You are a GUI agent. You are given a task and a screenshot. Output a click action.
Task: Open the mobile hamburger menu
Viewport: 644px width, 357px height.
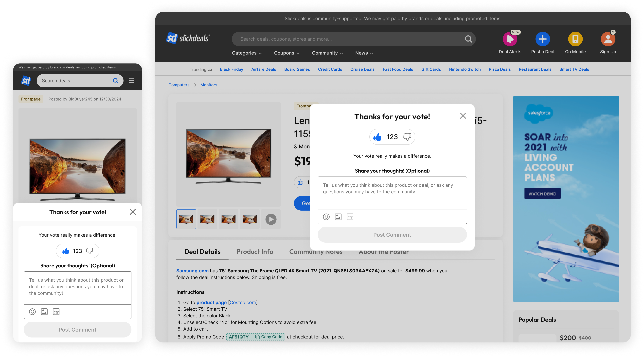[131, 80]
